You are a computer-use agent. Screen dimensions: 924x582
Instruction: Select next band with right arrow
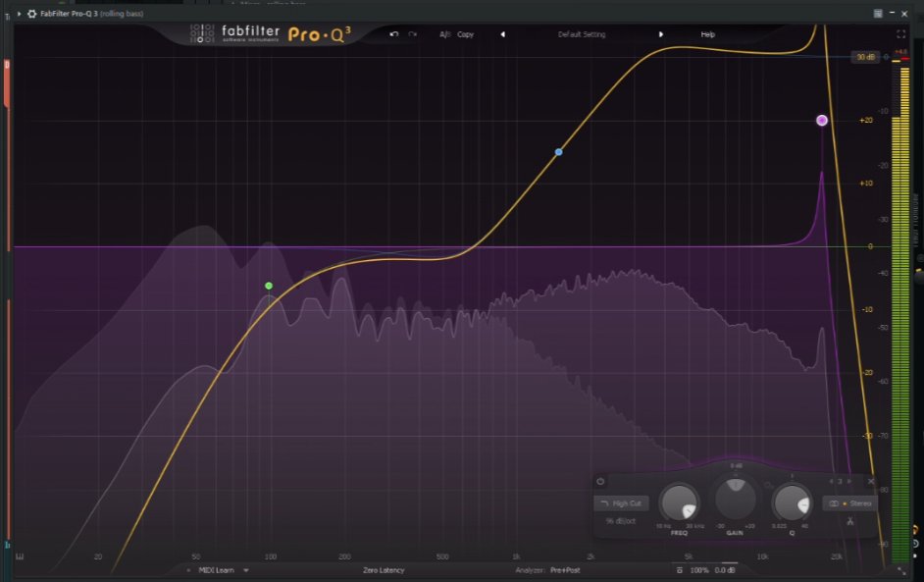tap(849, 482)
